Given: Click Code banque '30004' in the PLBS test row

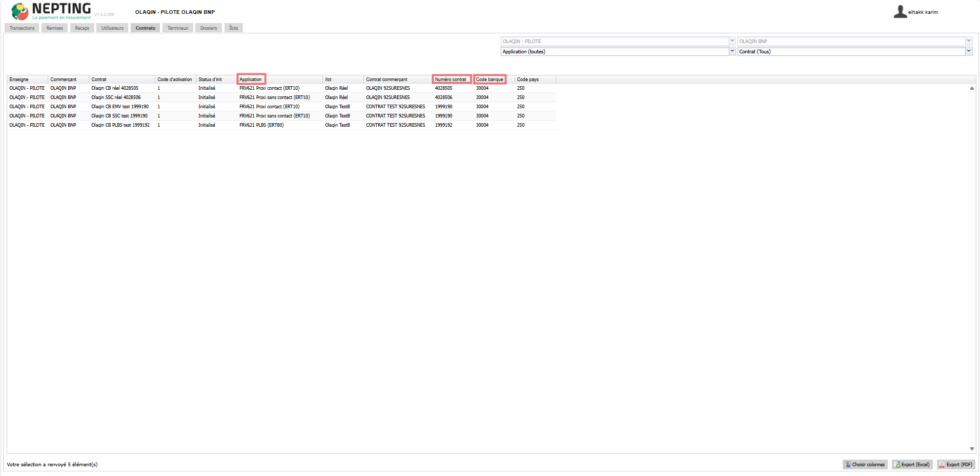Looking at the screenshot, I should [482, 125].
